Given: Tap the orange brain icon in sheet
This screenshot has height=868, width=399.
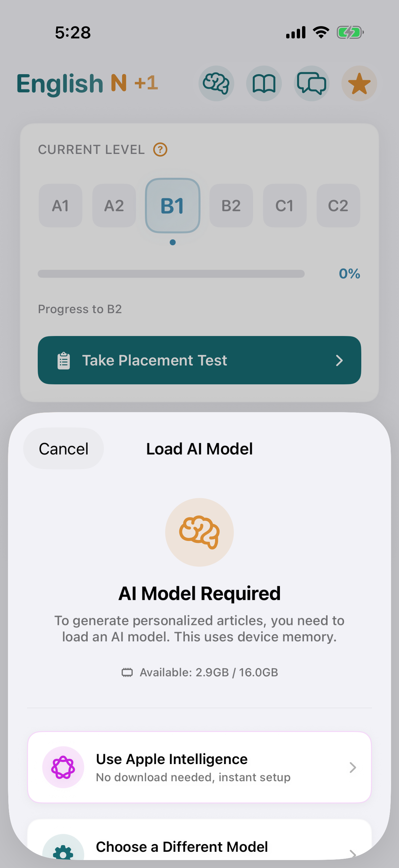Looking at the screenshot, I should [x=199, y=532].
